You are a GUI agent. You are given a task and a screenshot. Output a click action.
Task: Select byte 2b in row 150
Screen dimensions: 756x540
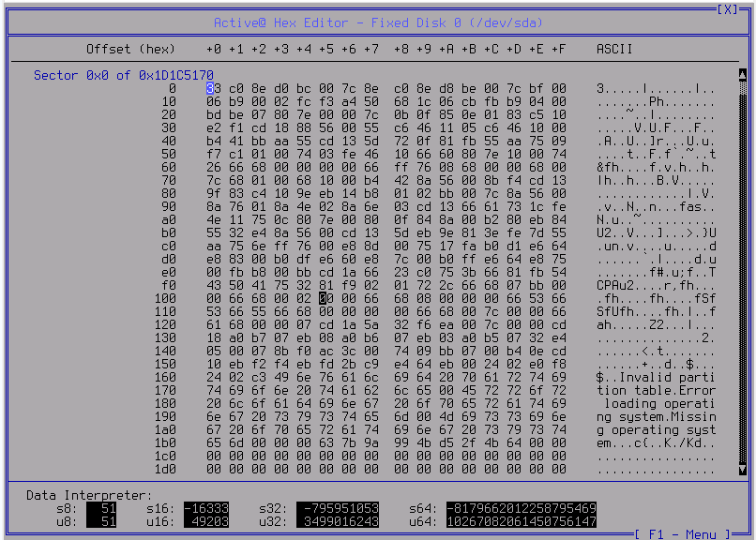[x=349, y=364]
